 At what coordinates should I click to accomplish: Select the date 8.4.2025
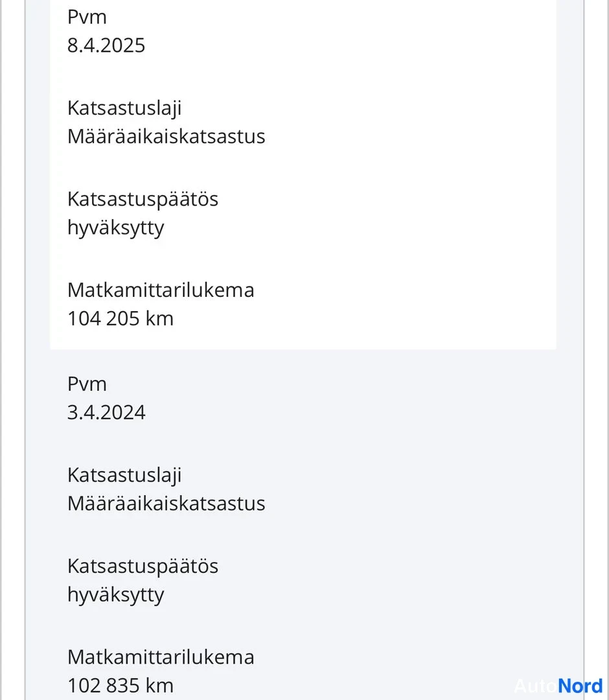pyautogui.click(x=106, y=45)
